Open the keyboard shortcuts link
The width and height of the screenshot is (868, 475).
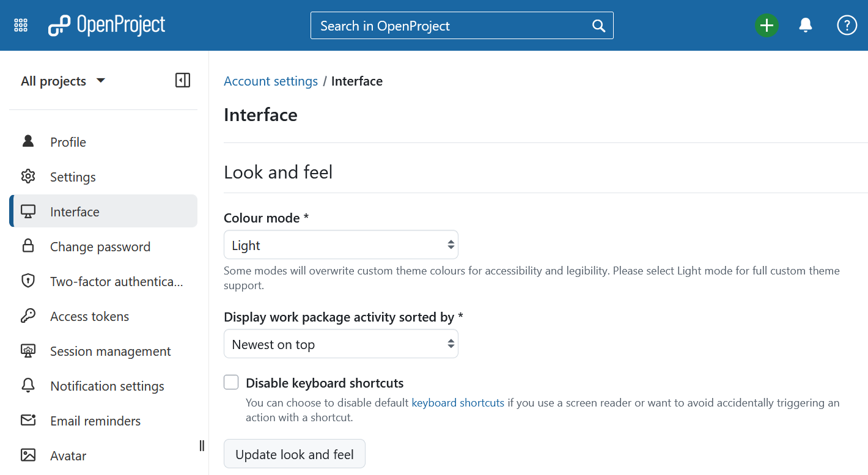[x=458, y=403]
